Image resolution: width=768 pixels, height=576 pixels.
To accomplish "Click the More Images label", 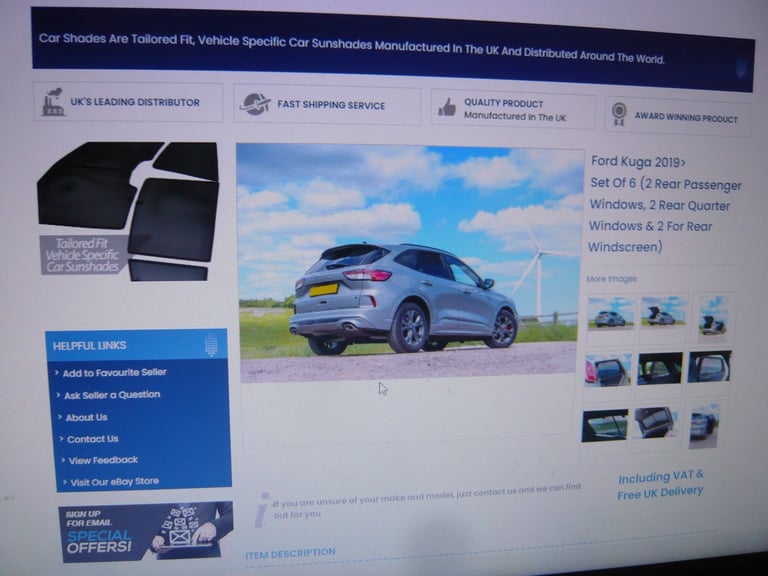I will [611, 279].
